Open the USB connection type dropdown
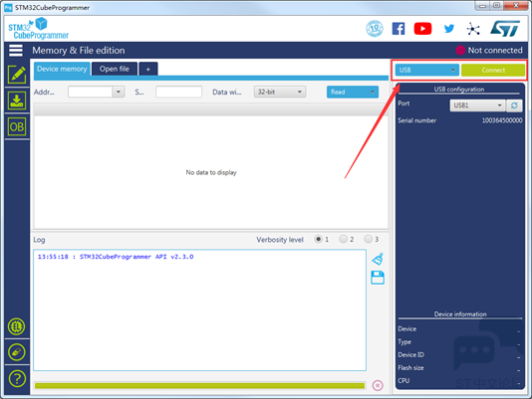The height and width of the screenshot is (399, 532). tap(427, 71)
